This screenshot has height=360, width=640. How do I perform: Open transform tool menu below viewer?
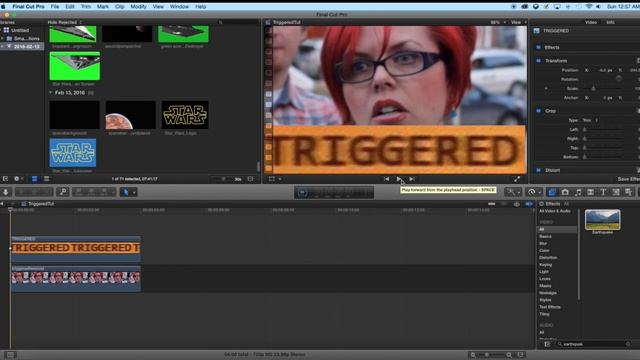pyautogui.click(x=275, y=179)
